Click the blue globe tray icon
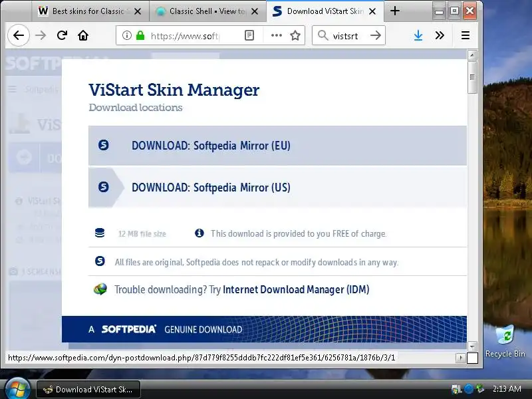 coord(469,389)
